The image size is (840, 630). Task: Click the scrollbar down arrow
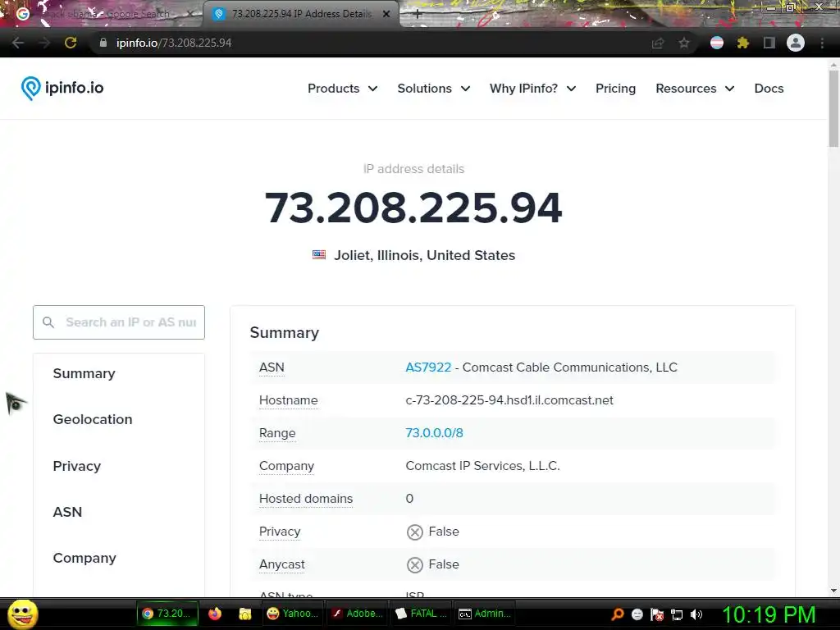pyautogui.click(x=833, y=591)
